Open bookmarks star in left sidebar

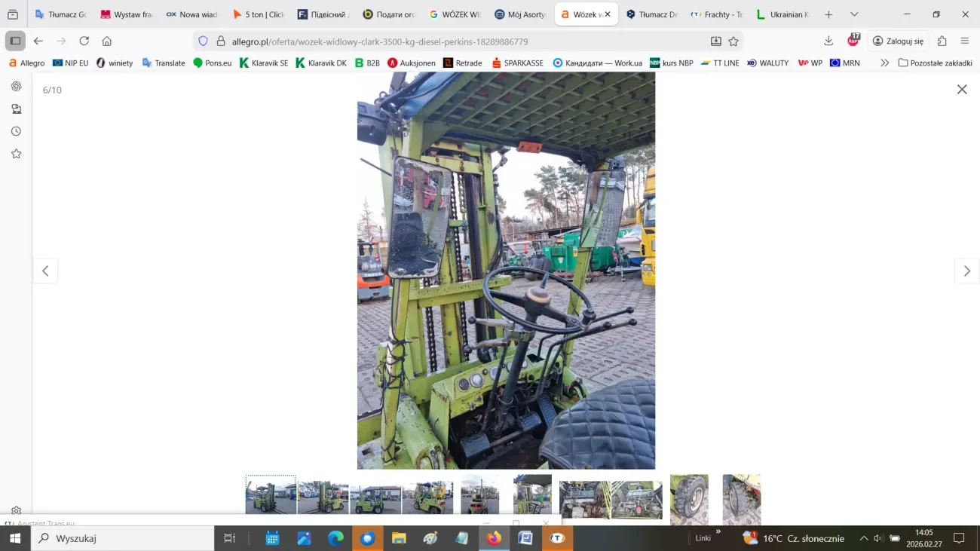[x=16, y=154]
